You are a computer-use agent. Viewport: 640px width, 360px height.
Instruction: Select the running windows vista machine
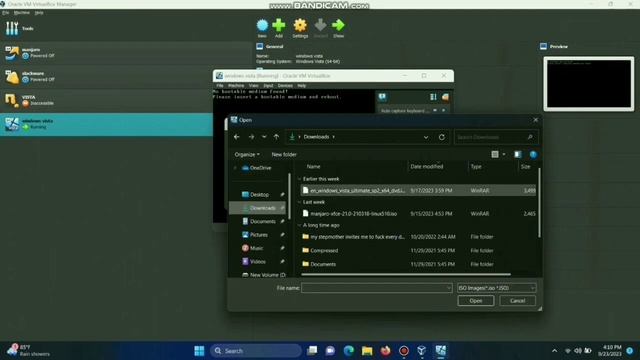pyautogui.click(x=106, y=124)
